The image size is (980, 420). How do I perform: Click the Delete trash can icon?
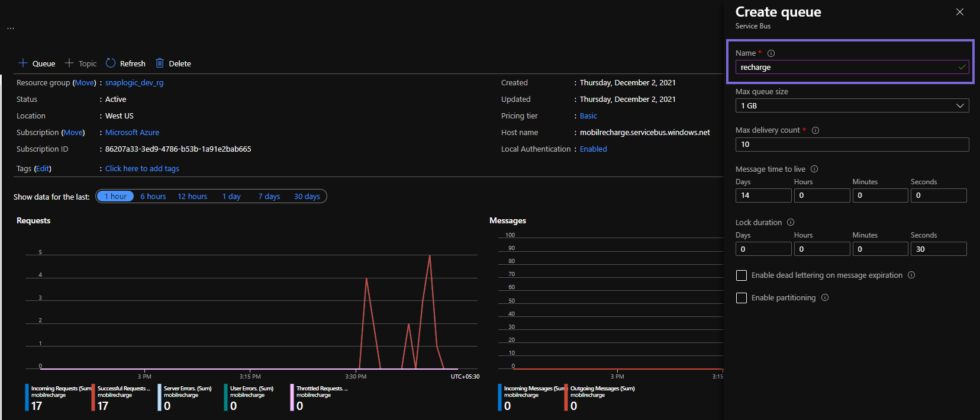(x=160, y=63)
